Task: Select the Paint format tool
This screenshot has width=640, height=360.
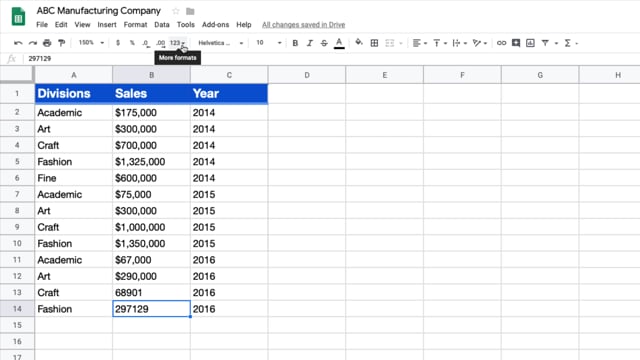Action: pyautogui.click(x=62, y=43)
